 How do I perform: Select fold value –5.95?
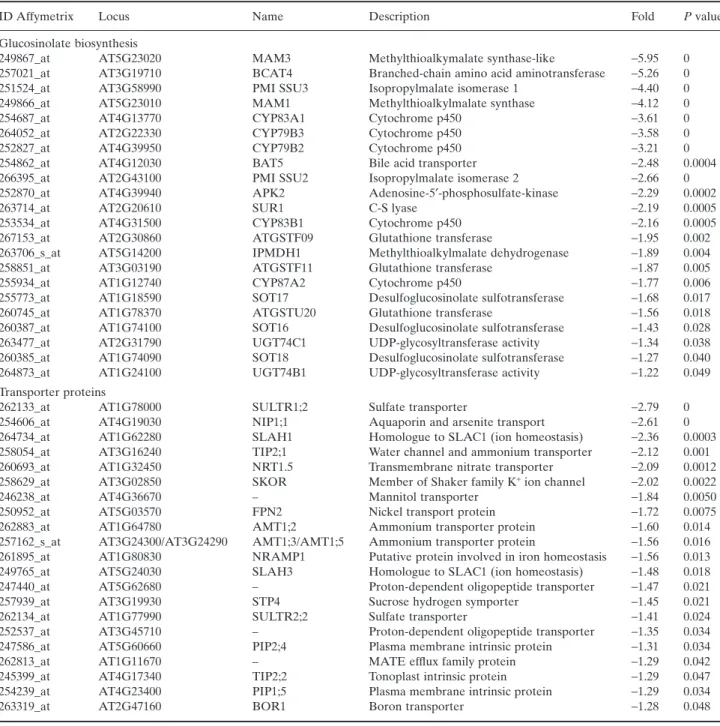[x=645, y=58]
